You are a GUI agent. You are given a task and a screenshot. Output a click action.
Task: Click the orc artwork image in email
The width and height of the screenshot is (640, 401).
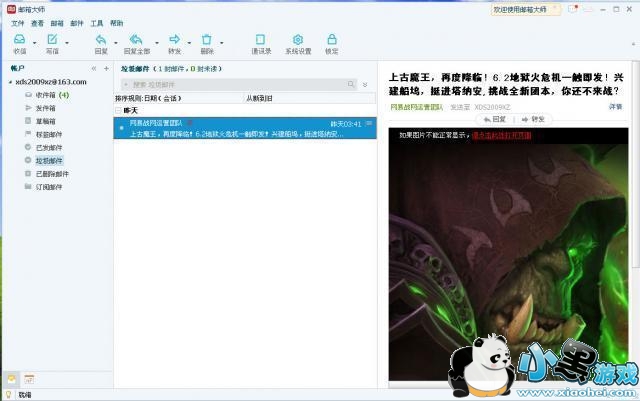click(x=508, y=261)
